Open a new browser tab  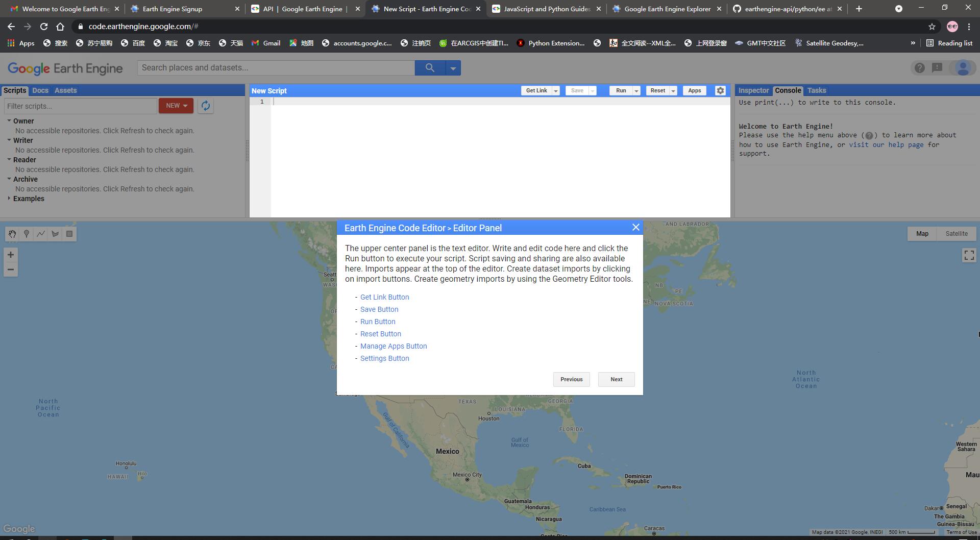859,9
